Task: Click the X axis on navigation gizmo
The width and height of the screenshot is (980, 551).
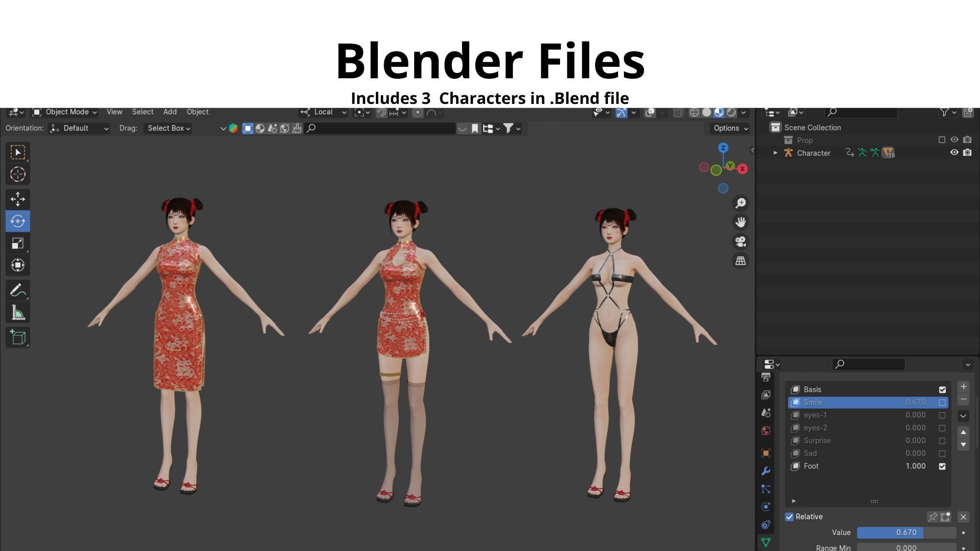Action: click(x=742, y=169)
